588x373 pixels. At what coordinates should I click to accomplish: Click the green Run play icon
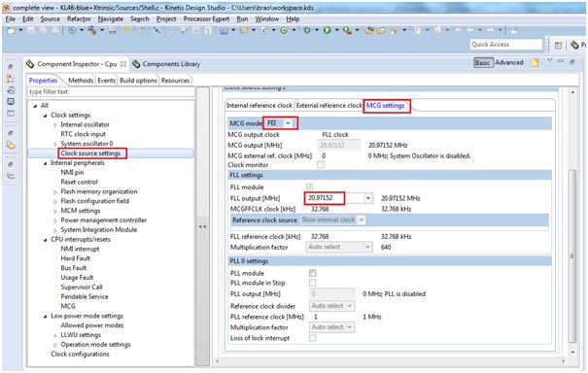pyautogui.click(x=327, y=30)
